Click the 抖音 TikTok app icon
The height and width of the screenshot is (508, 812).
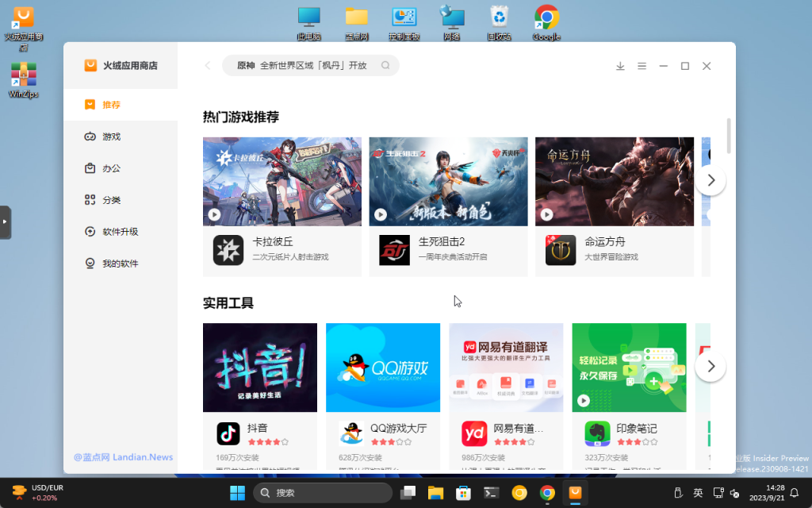point(228,434)
